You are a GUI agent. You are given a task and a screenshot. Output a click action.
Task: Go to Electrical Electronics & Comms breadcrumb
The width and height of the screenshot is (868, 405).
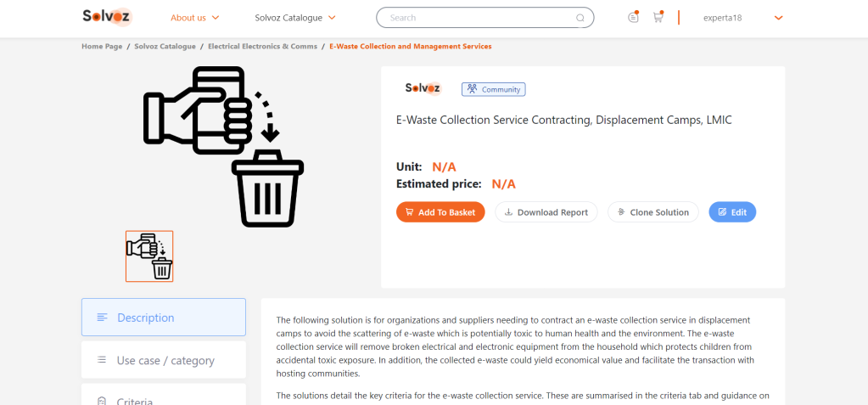point(262,47)
